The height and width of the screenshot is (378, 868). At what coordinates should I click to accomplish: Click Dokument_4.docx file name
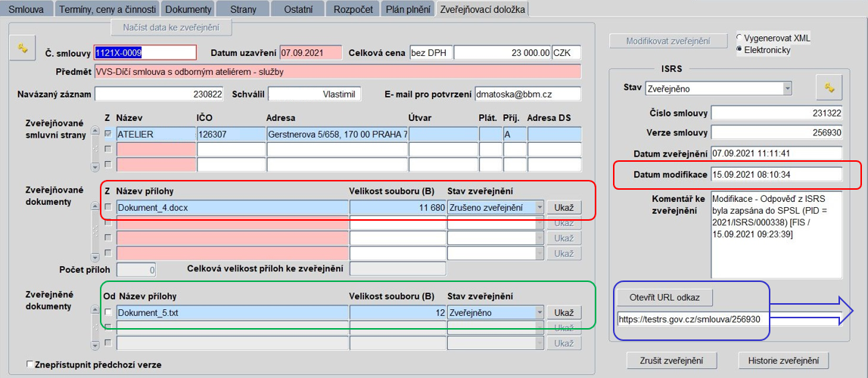click(x=232, y=208)
